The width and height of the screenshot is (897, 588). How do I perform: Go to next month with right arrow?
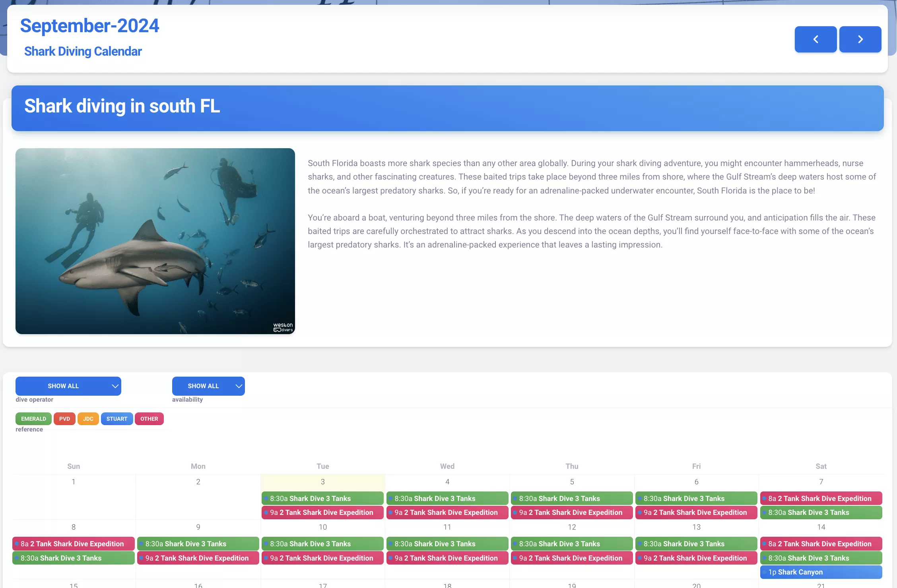click(860, 39)
